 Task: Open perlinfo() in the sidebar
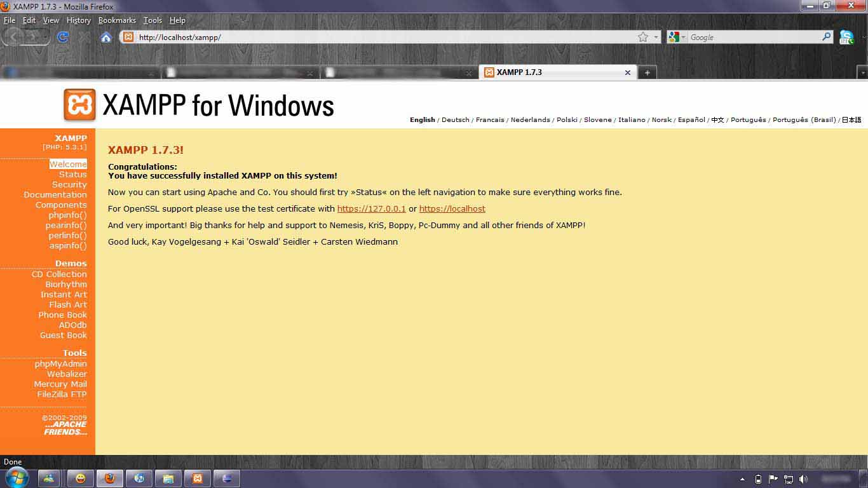point(67,235)
